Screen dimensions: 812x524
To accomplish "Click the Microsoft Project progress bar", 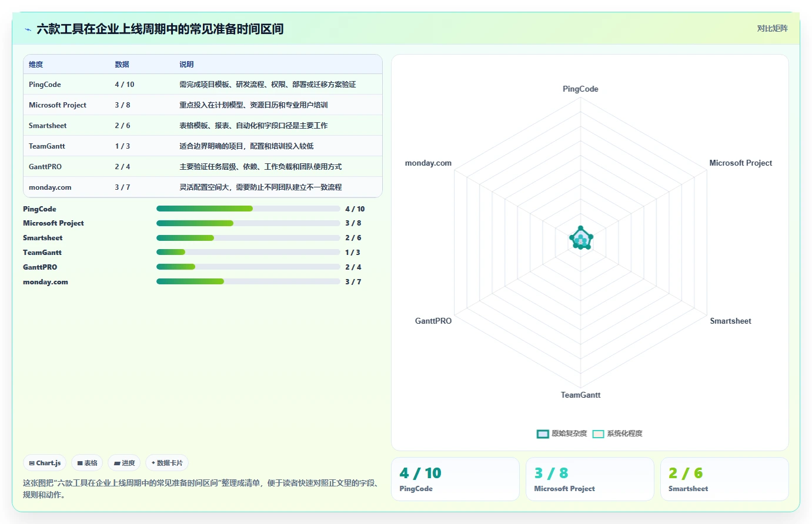I will [x=248, y=223].
